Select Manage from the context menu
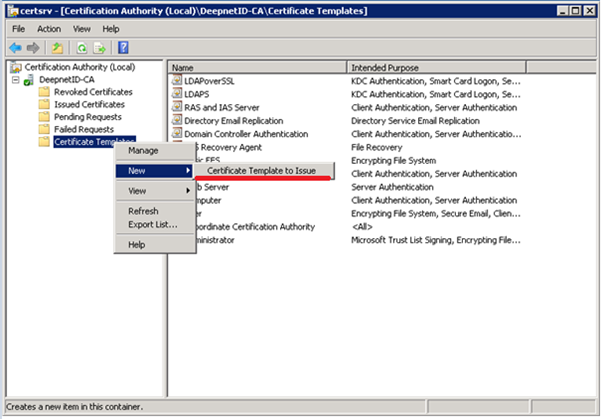Viewport: 602px width, 419px height. (143, 150)
